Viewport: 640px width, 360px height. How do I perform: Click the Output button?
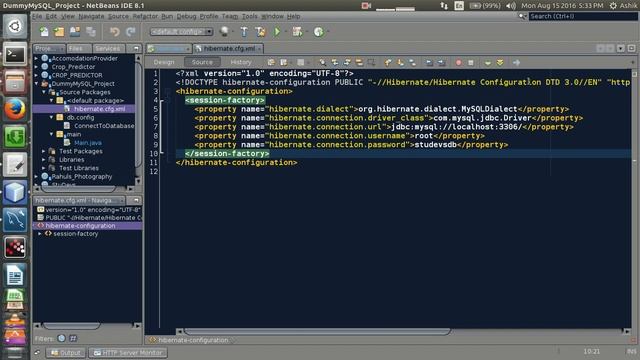(66, 353)
